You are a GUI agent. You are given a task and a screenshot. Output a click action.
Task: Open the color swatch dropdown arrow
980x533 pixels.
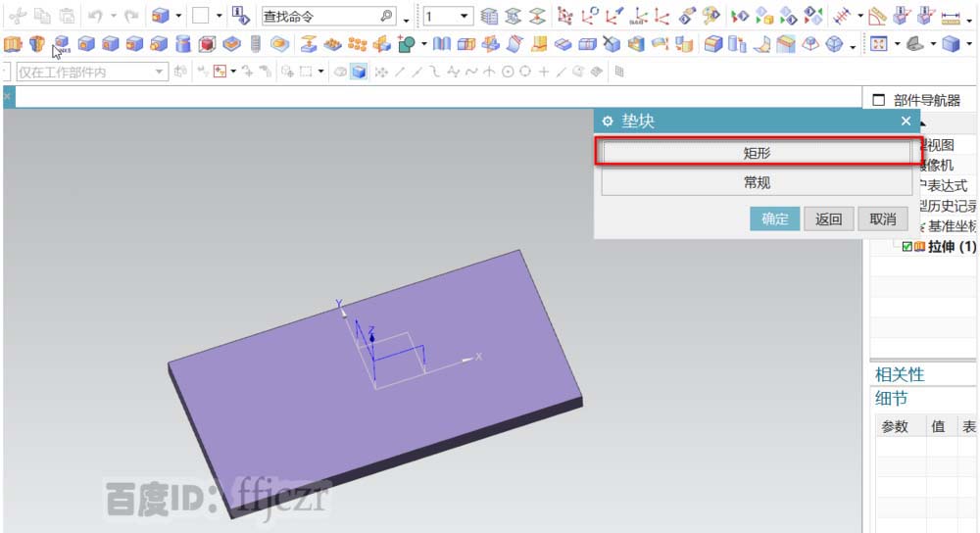pyautogui.click(x=219, y=16)
